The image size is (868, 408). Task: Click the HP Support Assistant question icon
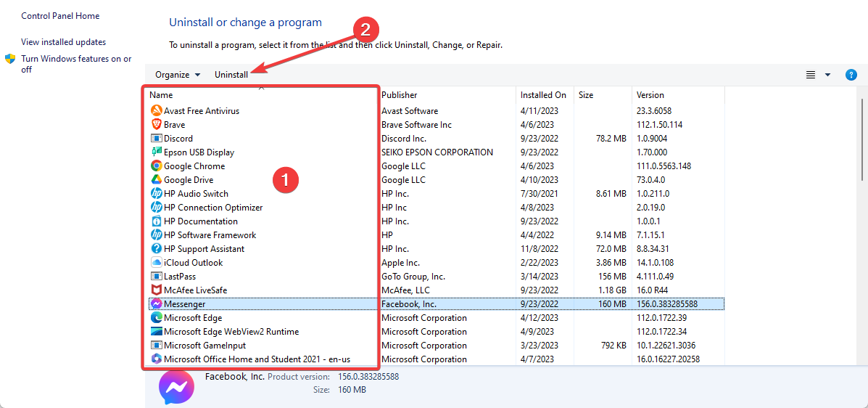tap(156, 249)
